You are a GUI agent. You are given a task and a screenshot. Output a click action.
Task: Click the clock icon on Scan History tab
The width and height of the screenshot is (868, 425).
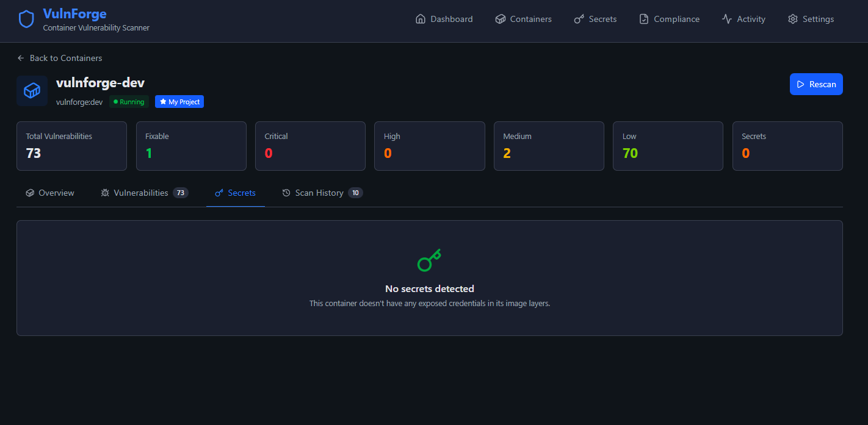coord(286,193)
